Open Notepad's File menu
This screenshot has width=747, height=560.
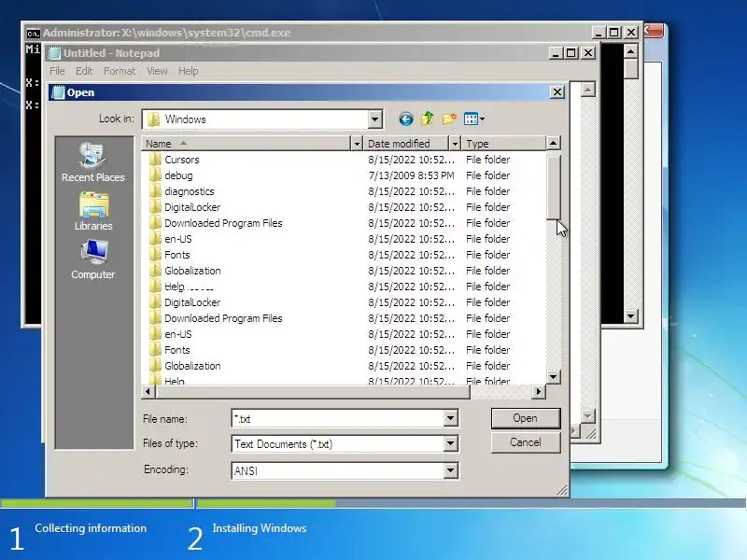57,71
